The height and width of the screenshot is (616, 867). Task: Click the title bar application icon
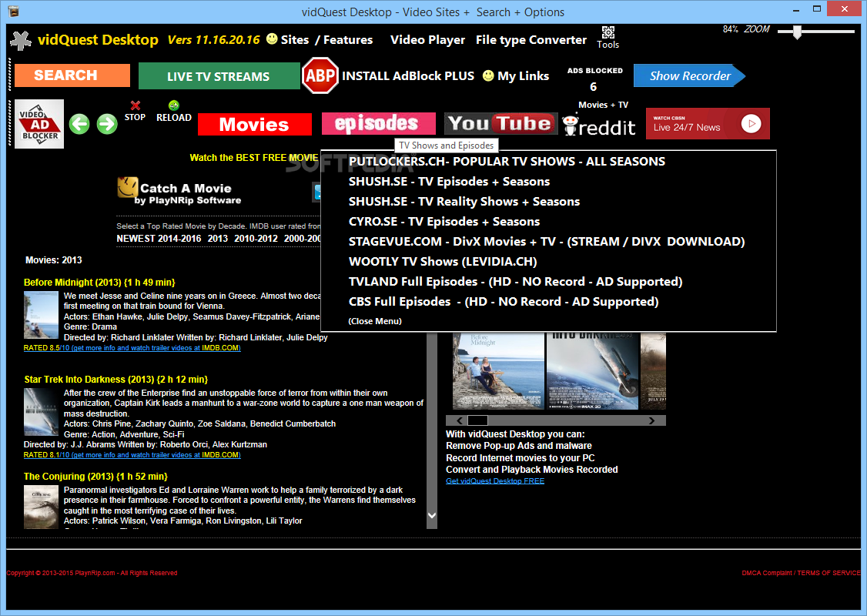pyautogui.click(x=13, y=12)
